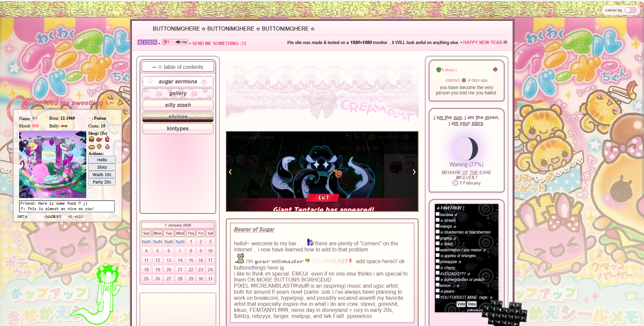
Task: Toggle the calmer bg switch
Action: pos(630,10)
